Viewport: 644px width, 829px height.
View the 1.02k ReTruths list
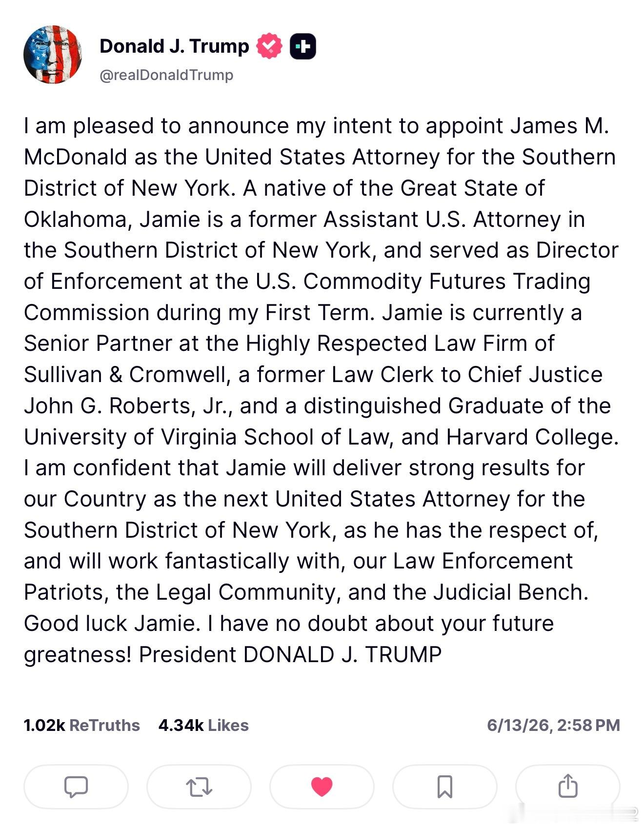point(81,725)
